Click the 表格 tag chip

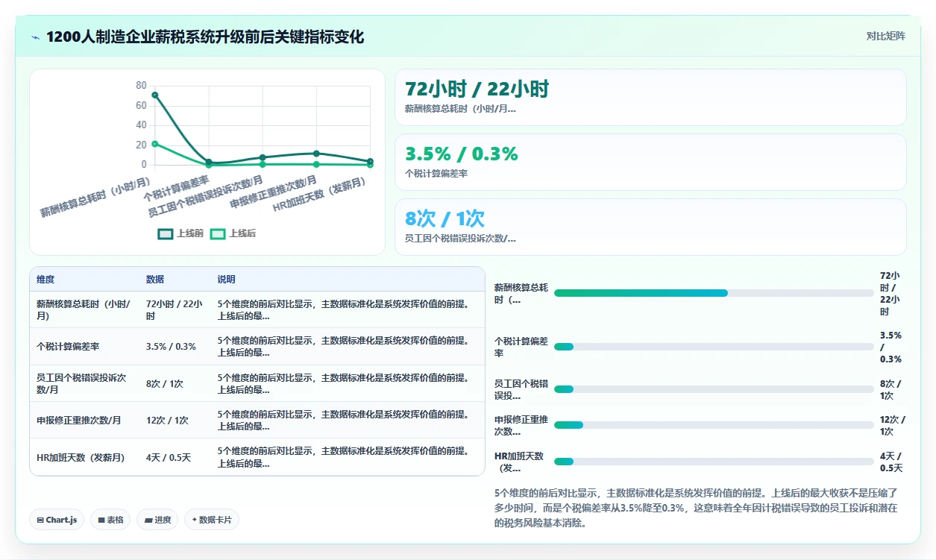click(x=110, y=520)
